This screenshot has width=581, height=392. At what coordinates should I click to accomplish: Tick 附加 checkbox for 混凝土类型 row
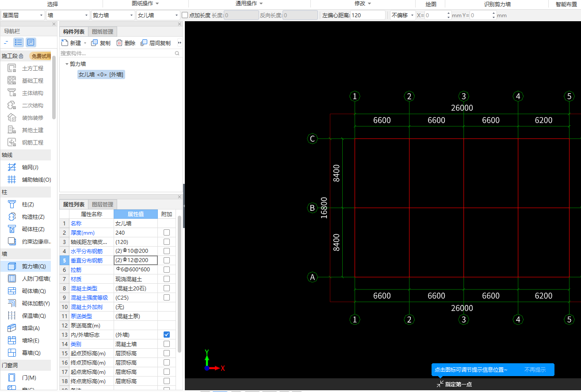click(167, 288)
